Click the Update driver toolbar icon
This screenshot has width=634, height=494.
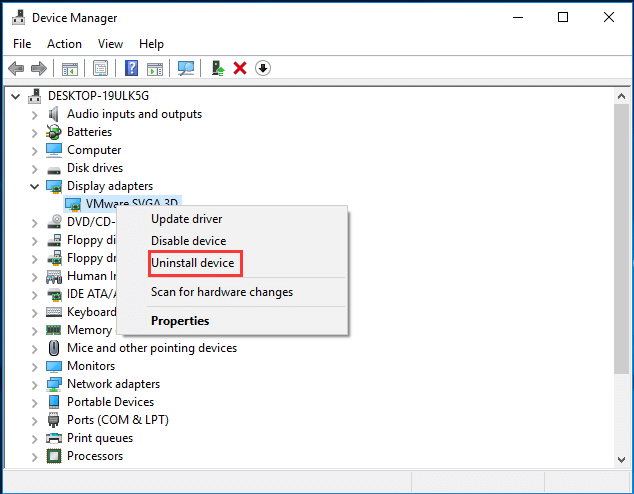tap(217, 68)
